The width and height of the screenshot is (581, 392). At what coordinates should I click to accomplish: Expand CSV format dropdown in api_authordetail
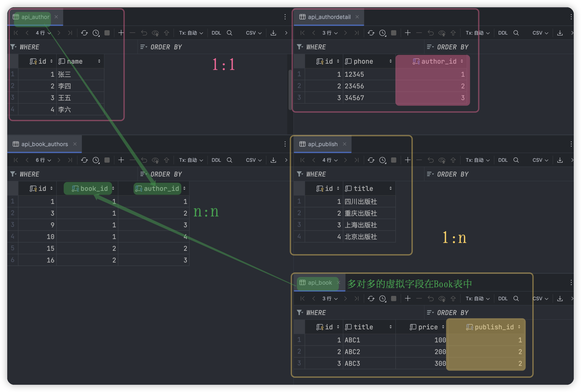[540, 33]
